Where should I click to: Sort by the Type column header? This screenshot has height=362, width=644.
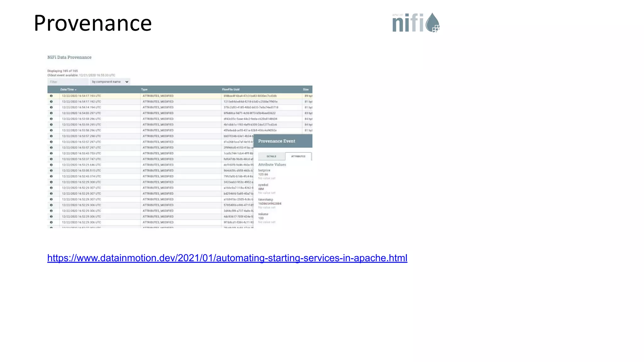144,90
